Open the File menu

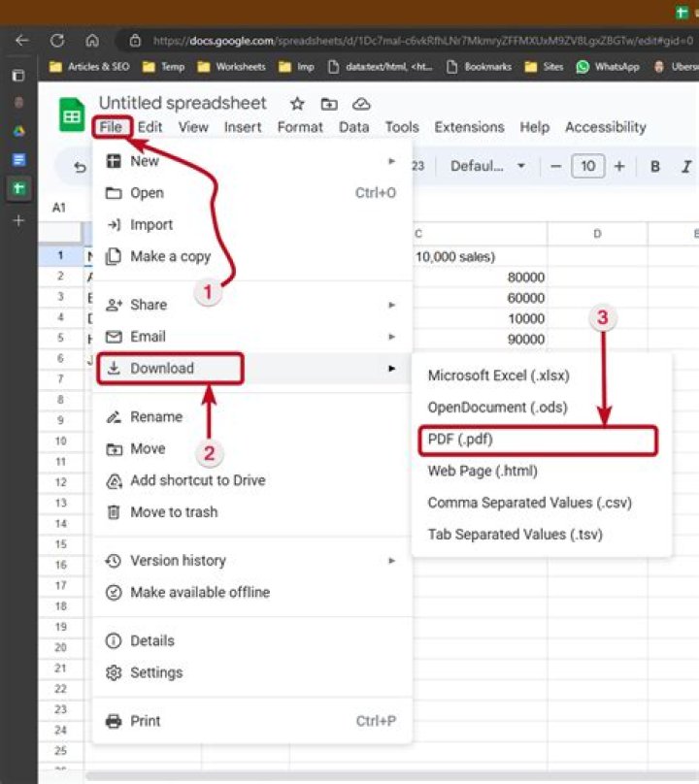click(x=111, y=127)
